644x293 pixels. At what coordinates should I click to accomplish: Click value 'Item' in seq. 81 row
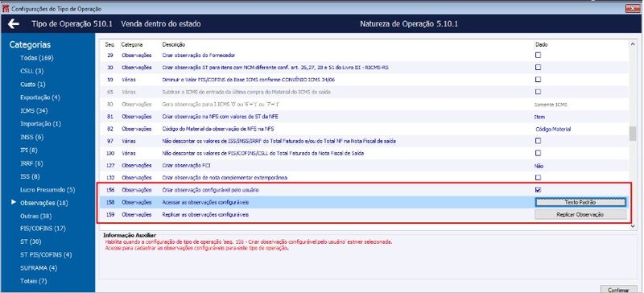click(x=539, y=117)
